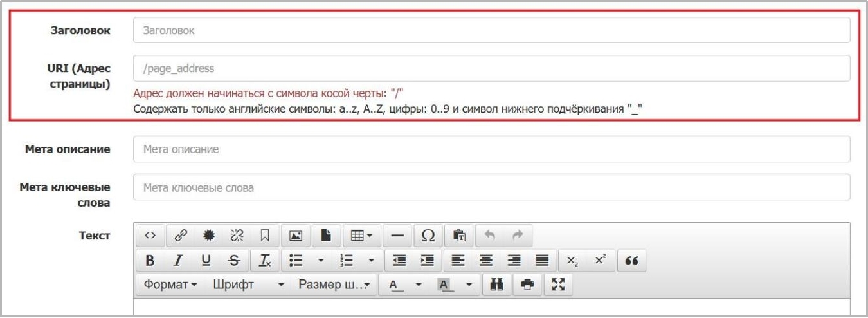
Task: Toggle bold formatting
Action: 150,260
